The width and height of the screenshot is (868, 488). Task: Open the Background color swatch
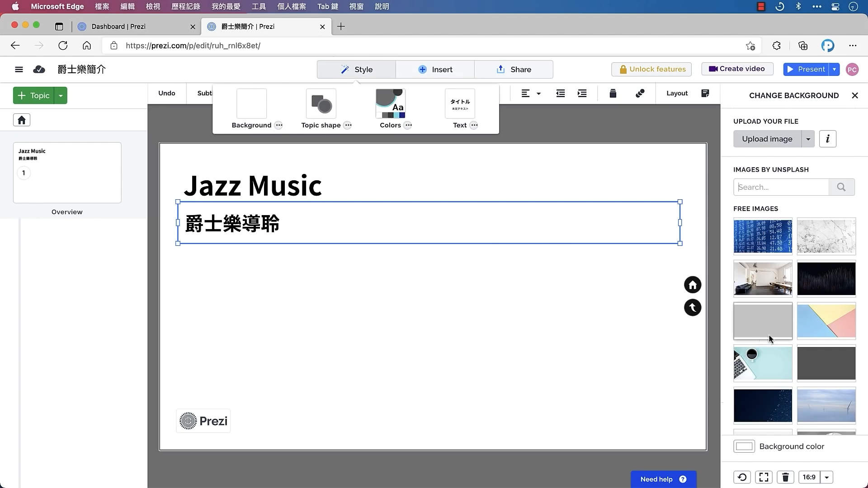[x=744, y=446]
